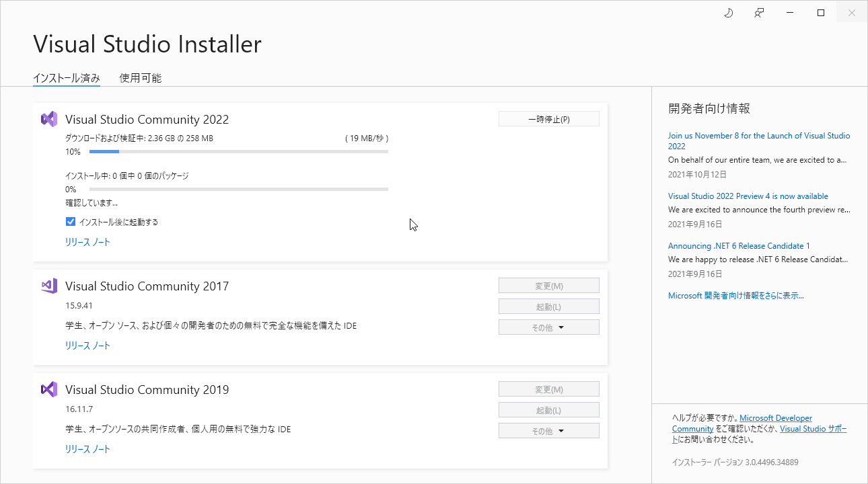This screenshot has width=868, height=484.
Task: Click 確認しています... status text
Action: (92, 202)
